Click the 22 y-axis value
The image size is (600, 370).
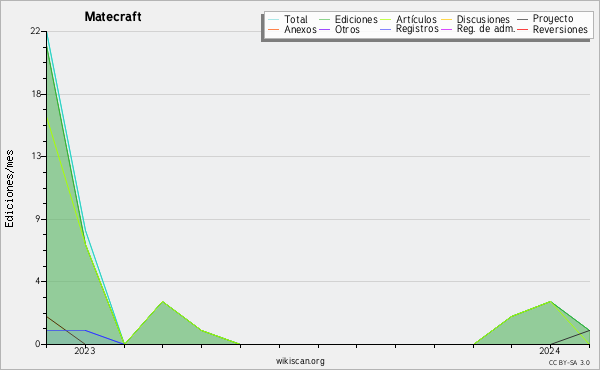pos(35,31)
